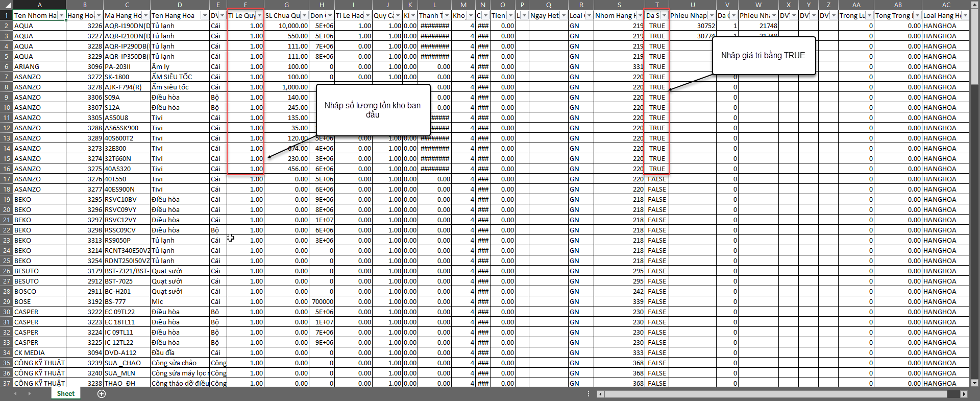This screenshot has height=401, width=980.
Task: Select row 20 by its row number
Action: click(x=7, y=209)
